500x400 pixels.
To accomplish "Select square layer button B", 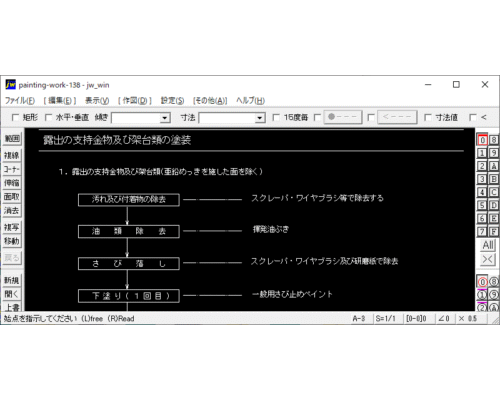I will coord(494,179).
